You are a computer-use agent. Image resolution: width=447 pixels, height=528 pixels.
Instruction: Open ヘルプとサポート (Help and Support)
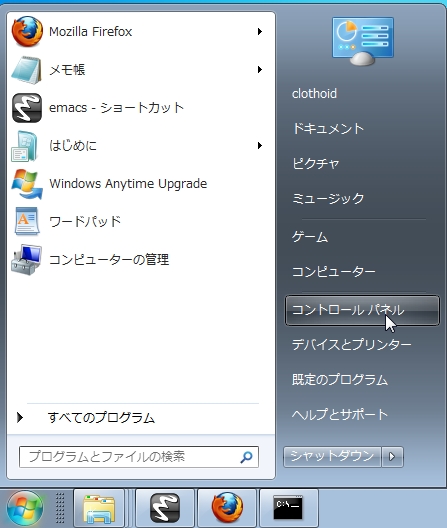(340, 415)
